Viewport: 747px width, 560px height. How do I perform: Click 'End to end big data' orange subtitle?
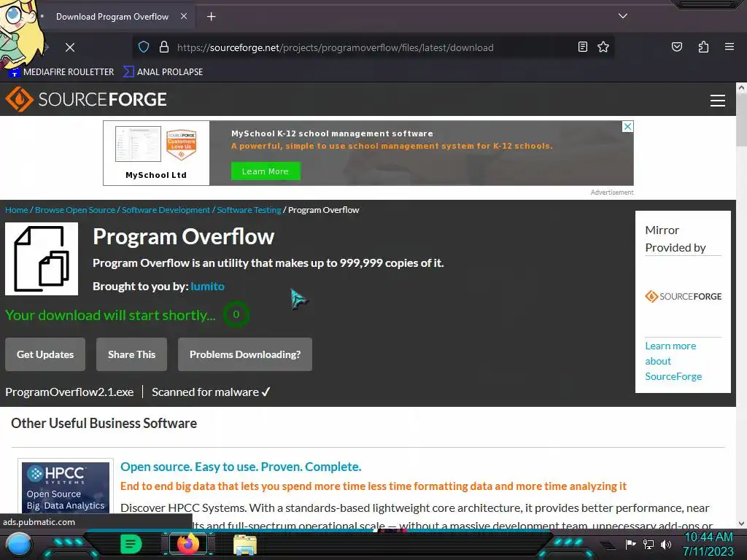point(373,486)
